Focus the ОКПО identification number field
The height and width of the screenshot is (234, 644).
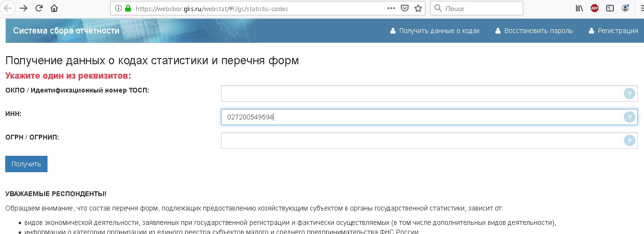429,94
